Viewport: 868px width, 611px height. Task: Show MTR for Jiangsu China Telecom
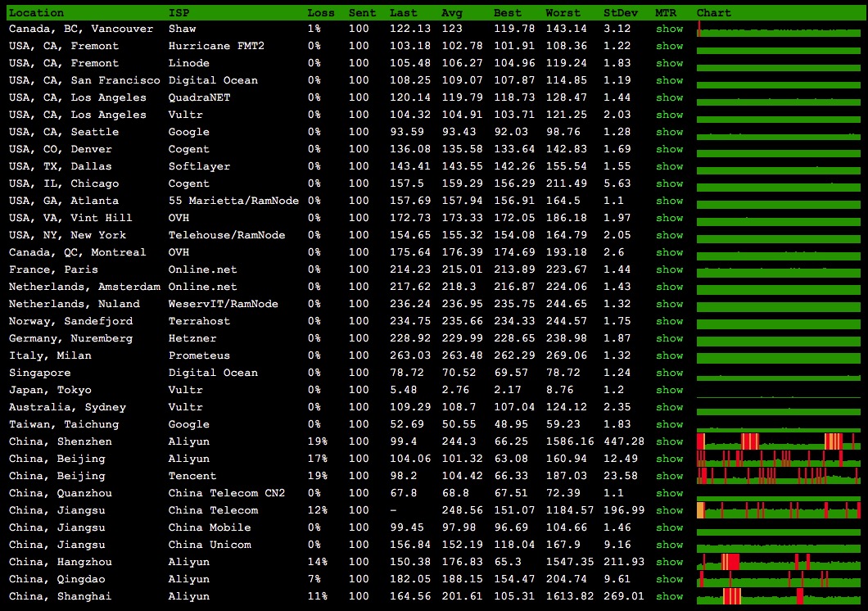(x=669, y=509)
